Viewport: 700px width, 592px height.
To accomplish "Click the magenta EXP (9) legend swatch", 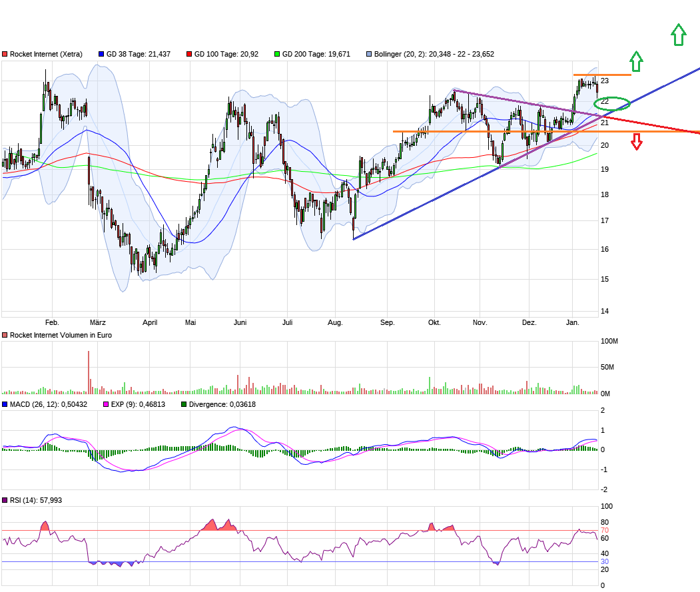I will [x=106, y=404].
